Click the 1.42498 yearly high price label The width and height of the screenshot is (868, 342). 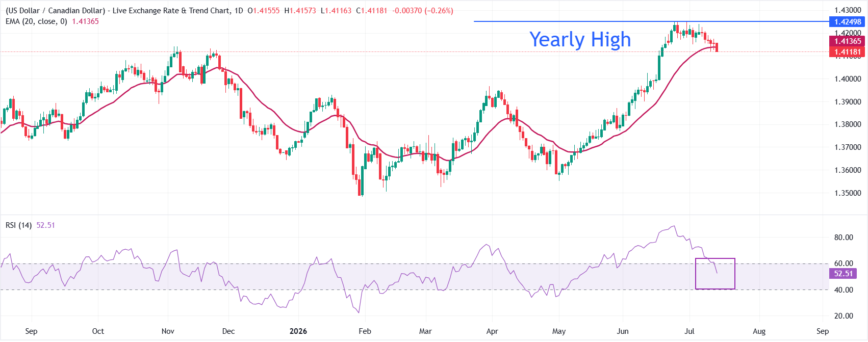847,21
